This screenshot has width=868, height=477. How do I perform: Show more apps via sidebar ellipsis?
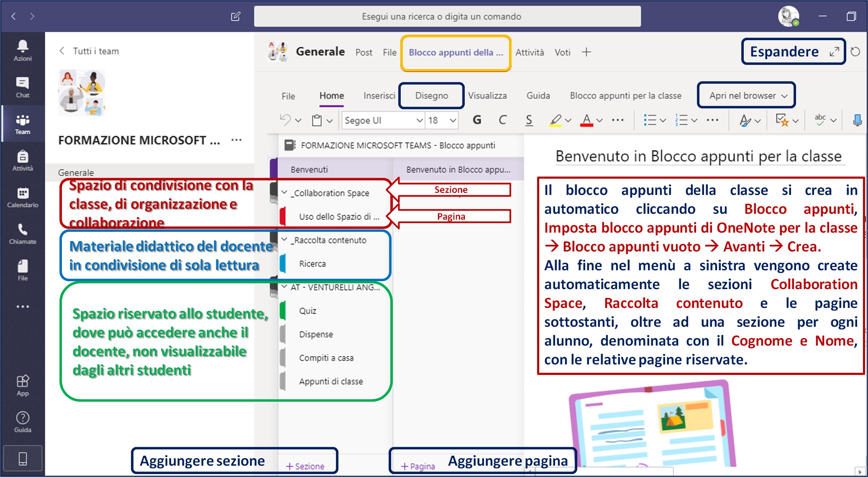23,306
